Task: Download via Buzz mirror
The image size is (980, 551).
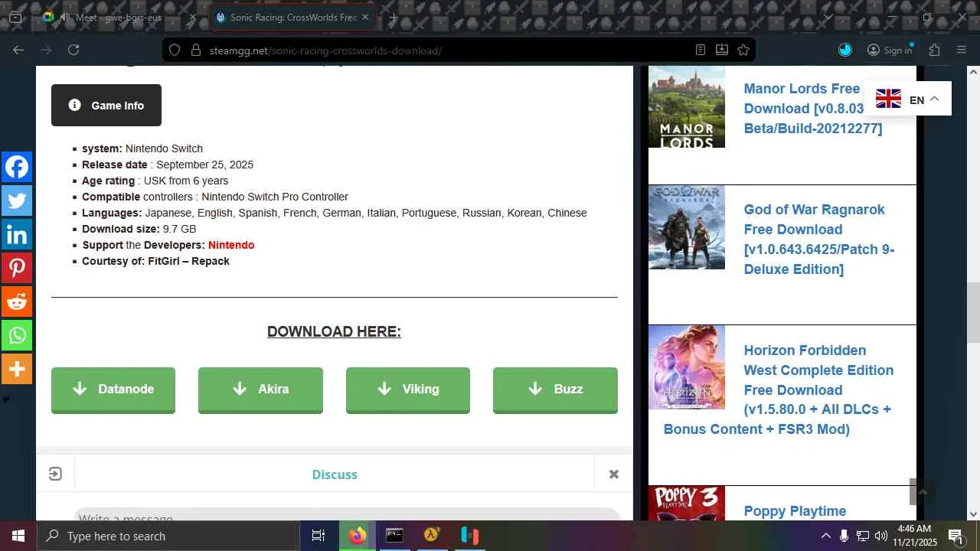Action: (555, 390)
